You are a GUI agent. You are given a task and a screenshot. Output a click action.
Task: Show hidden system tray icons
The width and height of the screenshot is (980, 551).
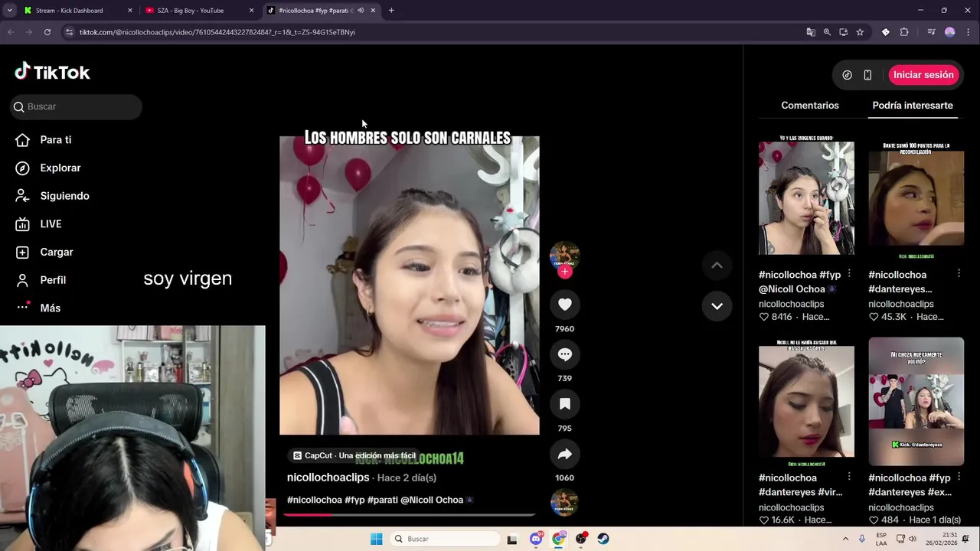(845, 539)
